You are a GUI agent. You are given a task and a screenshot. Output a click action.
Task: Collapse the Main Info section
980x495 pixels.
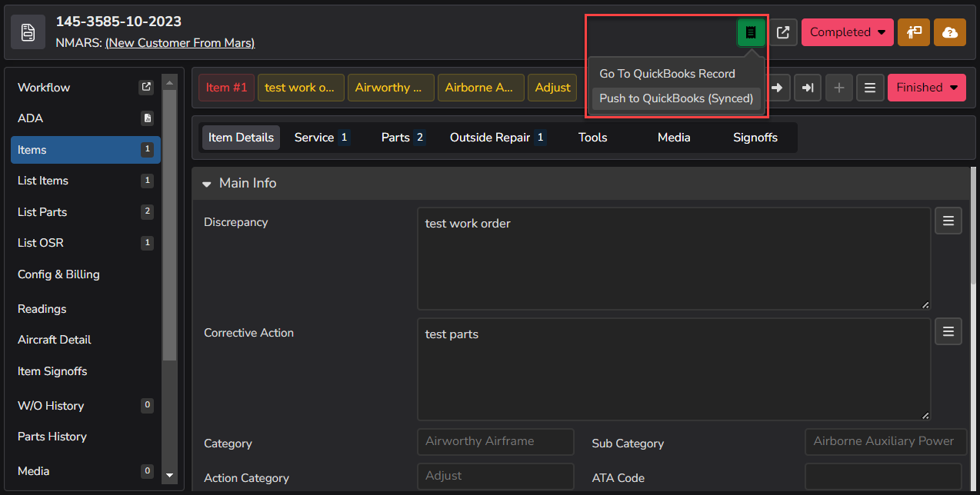(207, 184)
